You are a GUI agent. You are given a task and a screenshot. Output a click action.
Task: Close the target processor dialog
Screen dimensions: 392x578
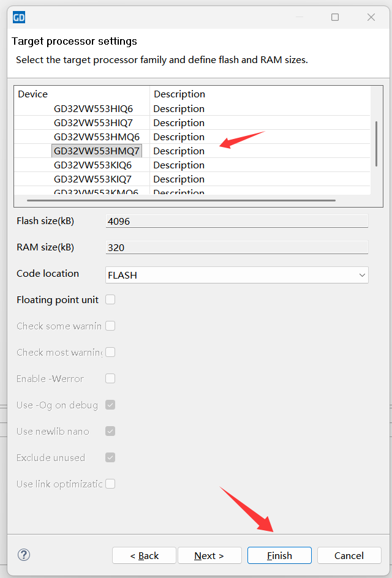(x=371, y=17)
